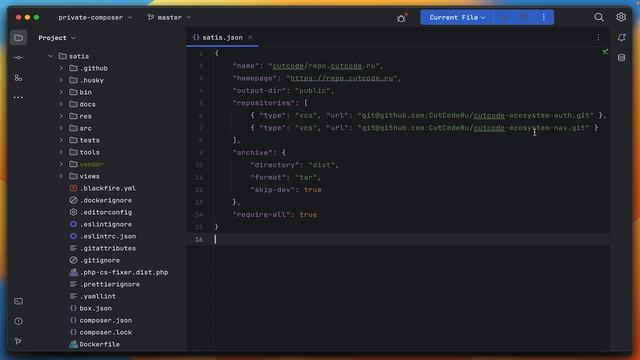Select the .gitignore file

(100, 260)
